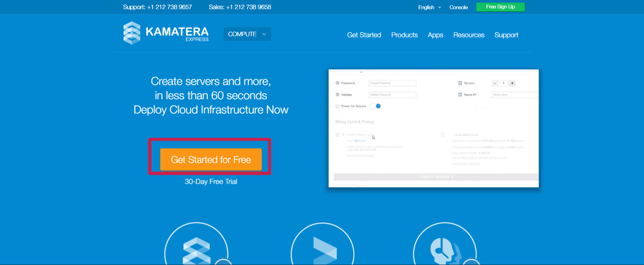Open the Products menu

click(x=404, y=35)
